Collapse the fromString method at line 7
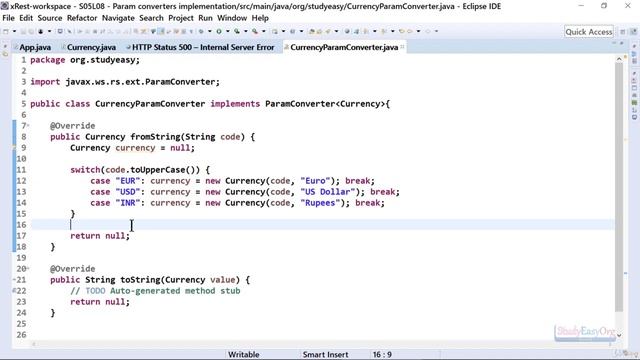640x360 pixels. (28, 125)
